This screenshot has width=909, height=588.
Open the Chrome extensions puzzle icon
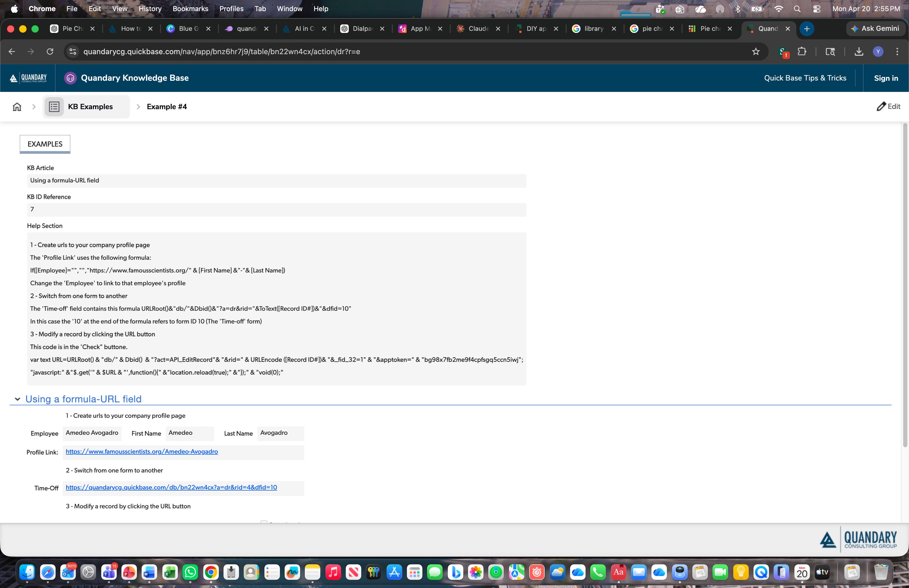point(802,52)
